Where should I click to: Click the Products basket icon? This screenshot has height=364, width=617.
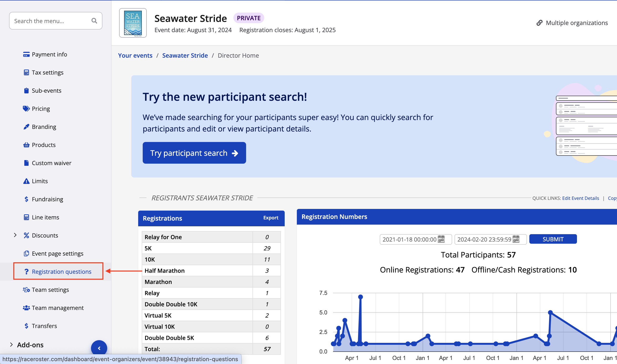coord(26,145)
